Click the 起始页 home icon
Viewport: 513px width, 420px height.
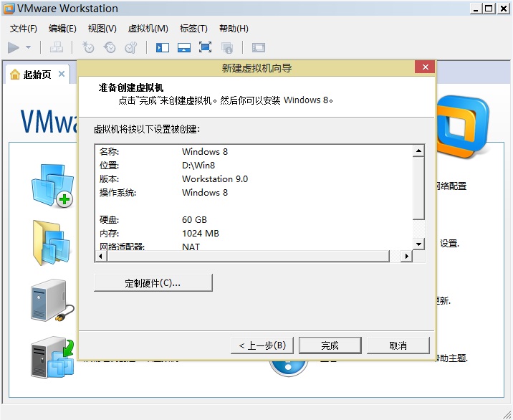(x=15, y=75)
